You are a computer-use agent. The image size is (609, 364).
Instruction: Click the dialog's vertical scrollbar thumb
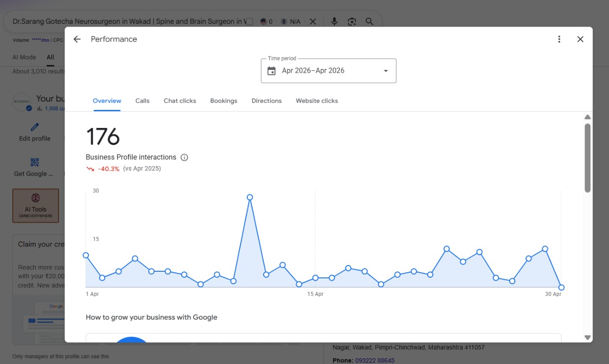point(588,158)
